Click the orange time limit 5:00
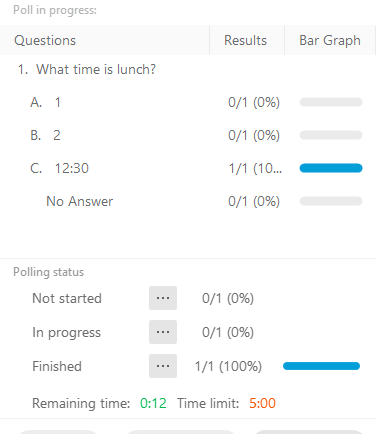 click(262, 403)
